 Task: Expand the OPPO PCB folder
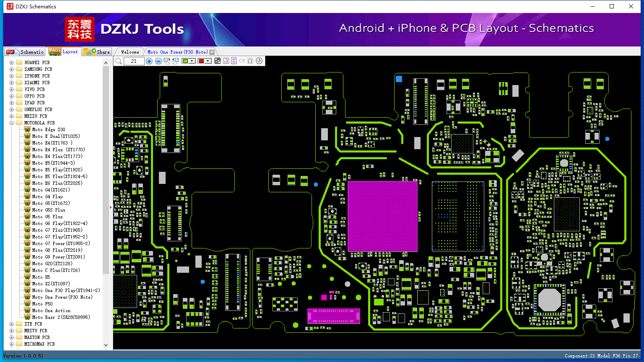pos(12,96)
